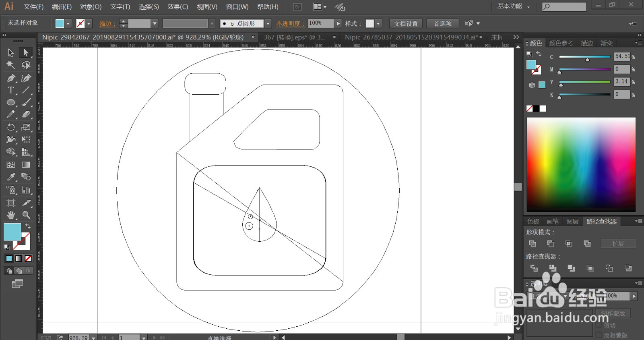
Task: Open the stroke color dropdown in control bar
Action: tap(89, 24)
